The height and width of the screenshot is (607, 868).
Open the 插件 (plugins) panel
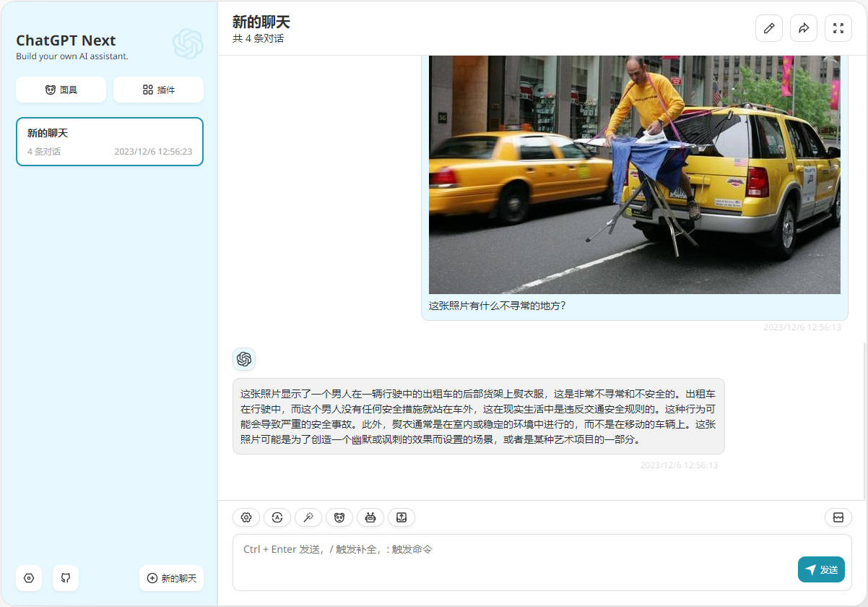[x=158, y=89]
